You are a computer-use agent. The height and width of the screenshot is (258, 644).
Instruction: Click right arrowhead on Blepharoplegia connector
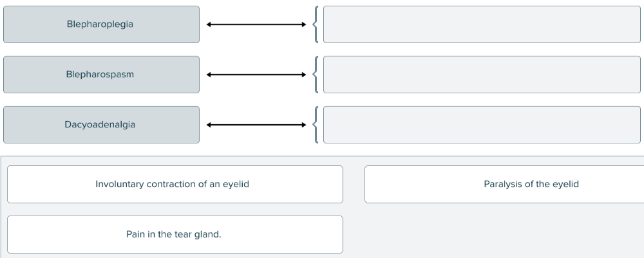click(x=304, y=25)
